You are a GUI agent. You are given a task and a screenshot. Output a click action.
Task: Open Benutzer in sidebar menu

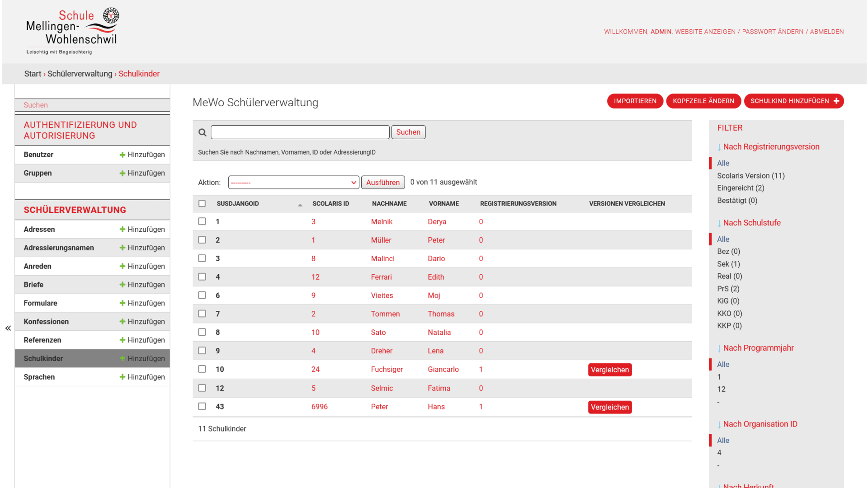point(38,155)
